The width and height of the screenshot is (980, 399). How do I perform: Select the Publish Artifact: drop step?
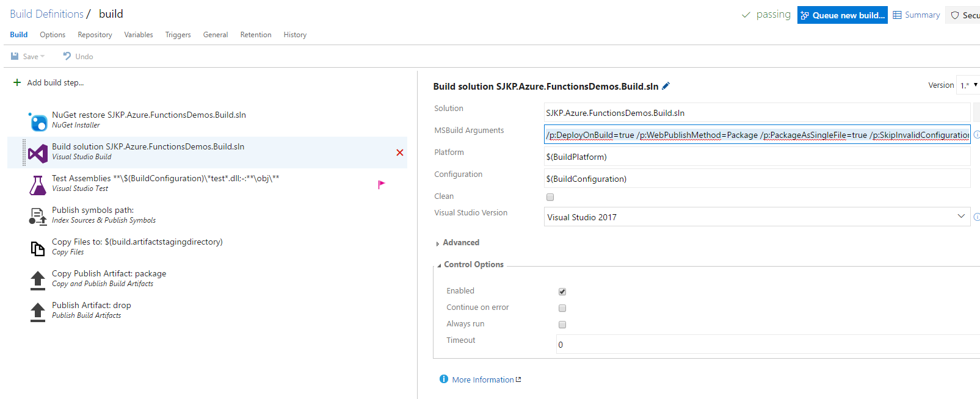[x=208, y=311]
